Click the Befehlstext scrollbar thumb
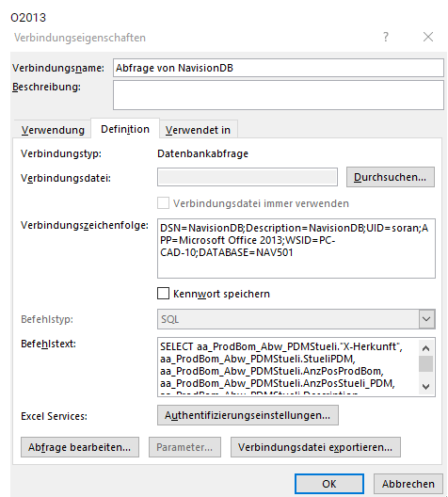Viewport: 448px width, 497px height. pos(425,363)
